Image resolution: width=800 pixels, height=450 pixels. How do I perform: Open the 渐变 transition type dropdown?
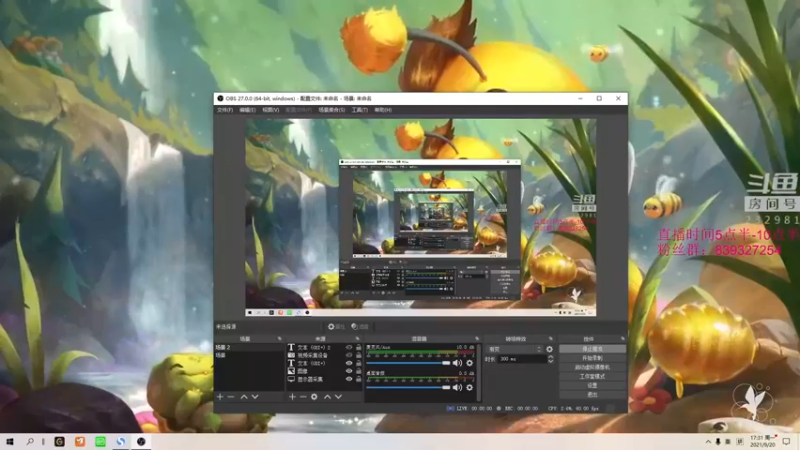pos(514,349)
